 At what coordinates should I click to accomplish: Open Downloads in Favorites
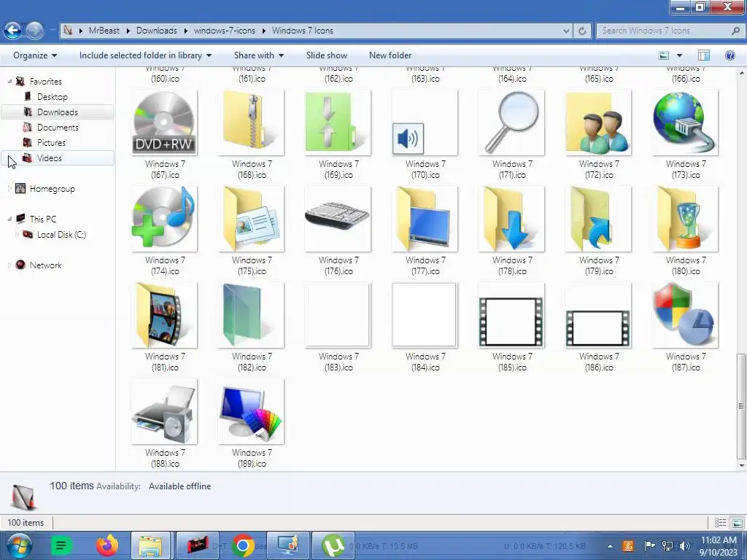pos(57,112)
